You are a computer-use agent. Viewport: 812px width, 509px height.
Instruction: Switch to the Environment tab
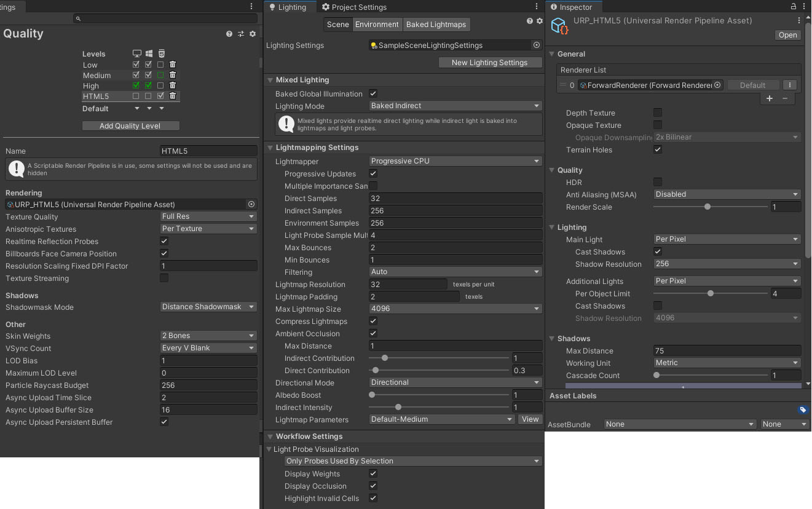(377, 25)
